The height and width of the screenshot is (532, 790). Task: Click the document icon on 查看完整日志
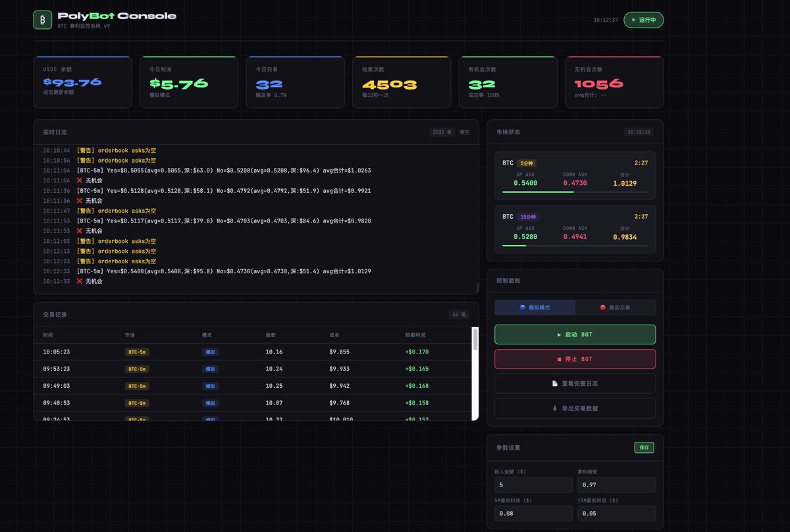(x=555, y=383)
